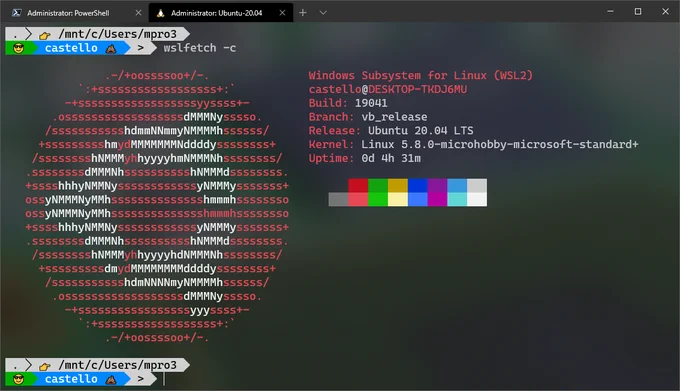Viewport: 680px width, 391px height.
Task: Click the dark blue block in top row
Action: (x=418, y=185)
